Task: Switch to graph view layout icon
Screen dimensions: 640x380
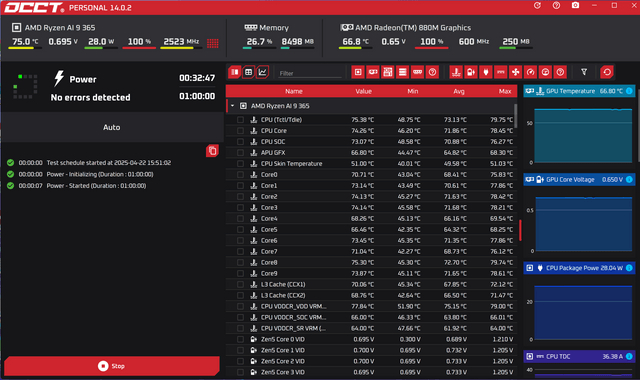Action: pos(262,72)
